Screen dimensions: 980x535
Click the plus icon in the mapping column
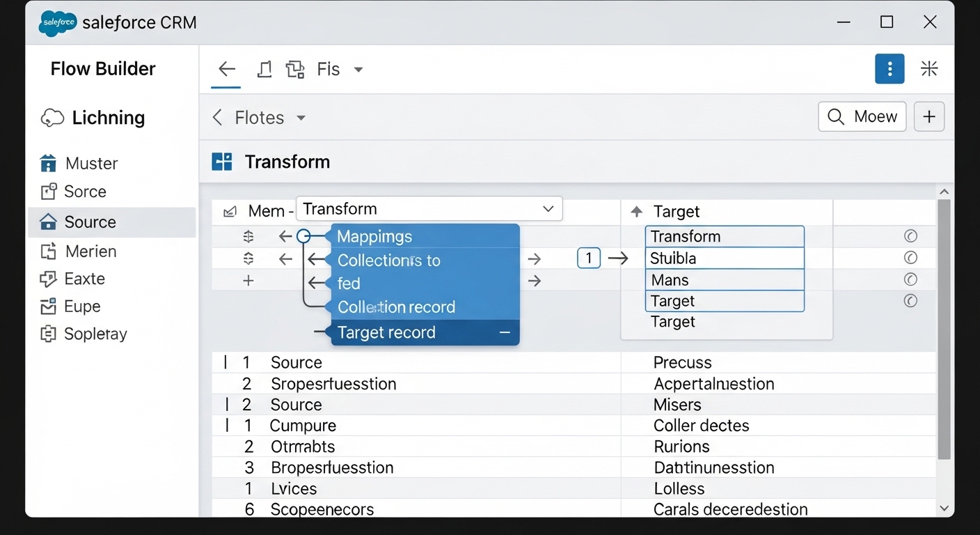pyautogui.click(x=248, y=281)
